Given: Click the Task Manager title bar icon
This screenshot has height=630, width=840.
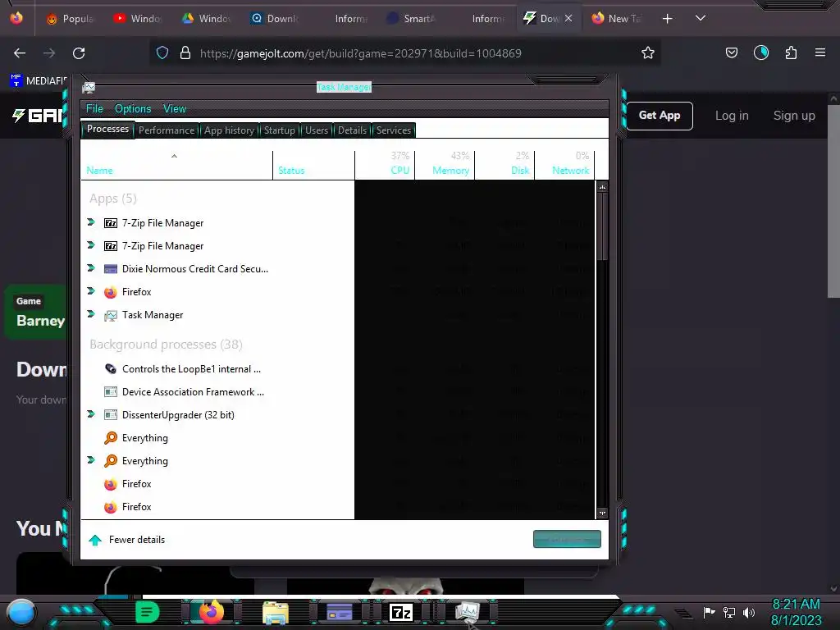Looking at the screenshot, I should [89, 87].
